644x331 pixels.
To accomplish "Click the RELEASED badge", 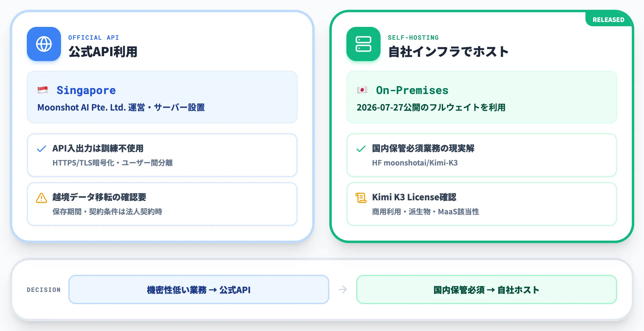I will pos(608,20).
